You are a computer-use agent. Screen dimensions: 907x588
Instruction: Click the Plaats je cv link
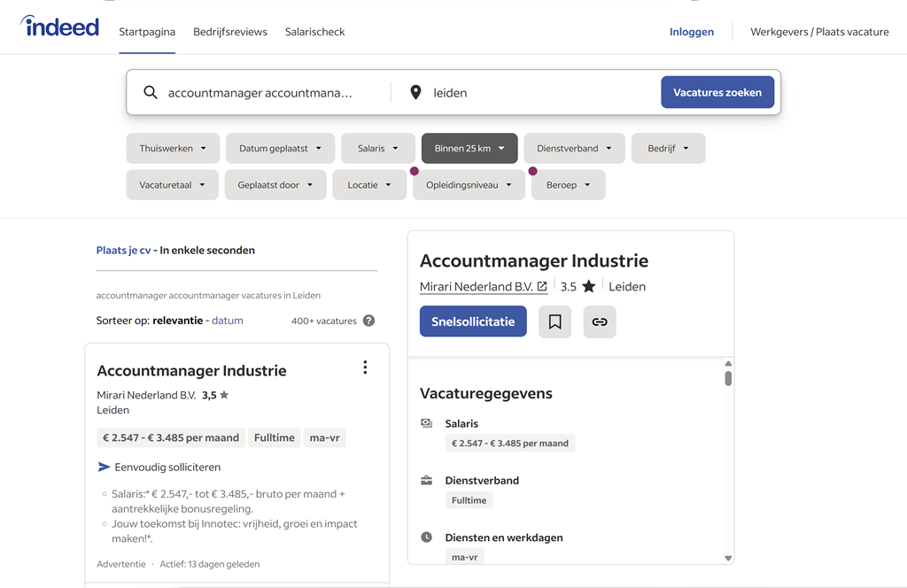point(123,251)
